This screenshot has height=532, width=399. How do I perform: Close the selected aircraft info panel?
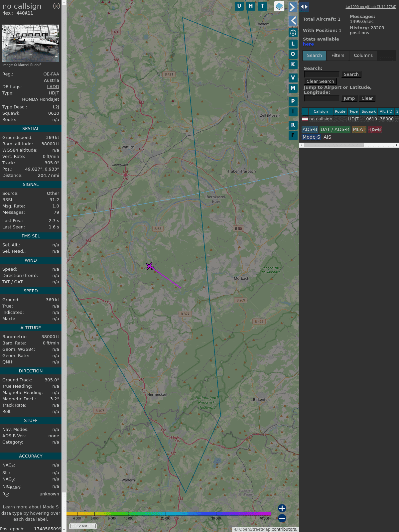57,6
